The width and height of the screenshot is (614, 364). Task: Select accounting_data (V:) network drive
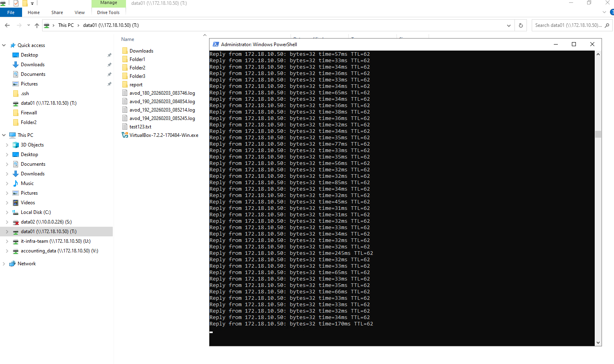[59, 251]
